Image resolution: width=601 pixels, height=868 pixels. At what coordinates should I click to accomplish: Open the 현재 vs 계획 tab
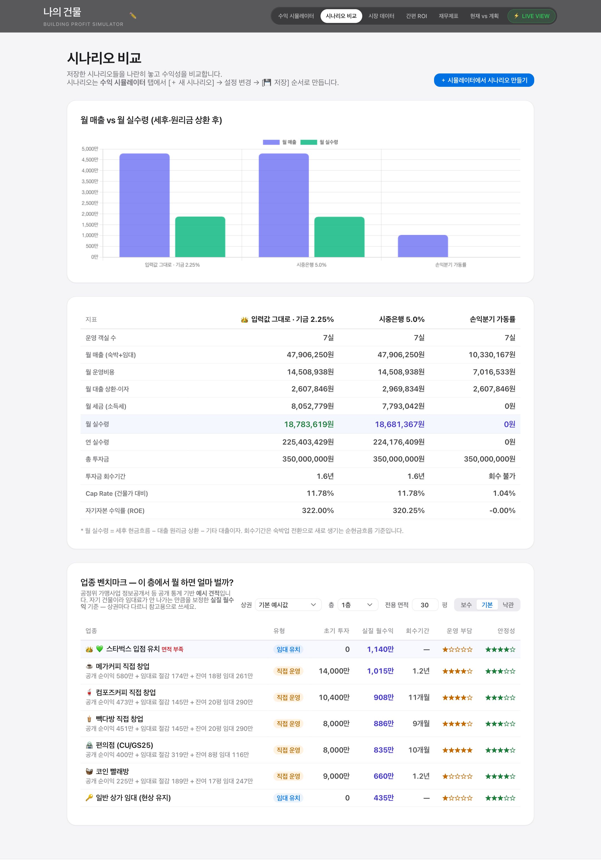484,16
